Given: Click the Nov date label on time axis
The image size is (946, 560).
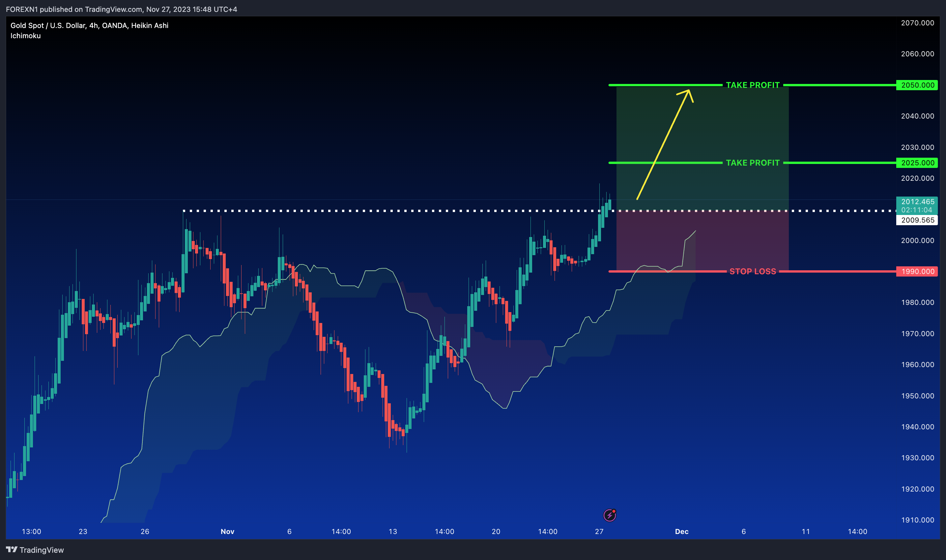Looking at the screenshot, I should tap(227, 531).
